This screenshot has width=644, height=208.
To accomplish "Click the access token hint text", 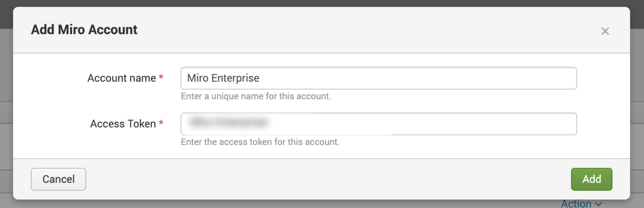I will [260, 142].
